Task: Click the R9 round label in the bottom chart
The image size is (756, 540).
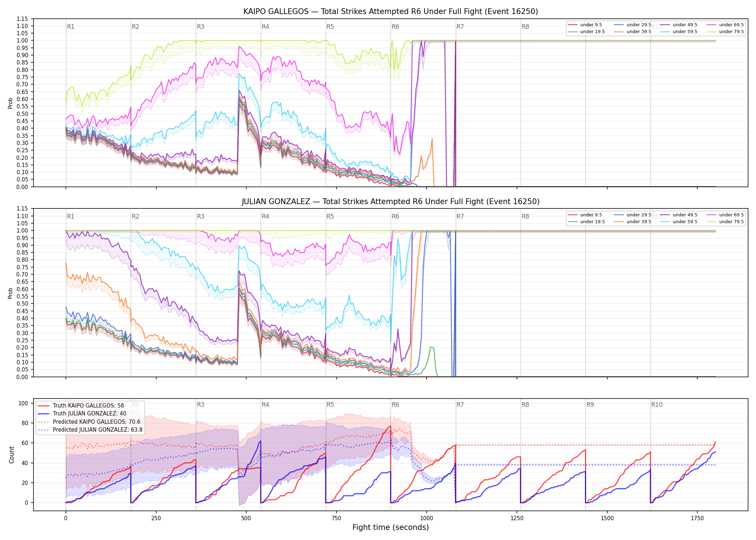Action: 590,405
